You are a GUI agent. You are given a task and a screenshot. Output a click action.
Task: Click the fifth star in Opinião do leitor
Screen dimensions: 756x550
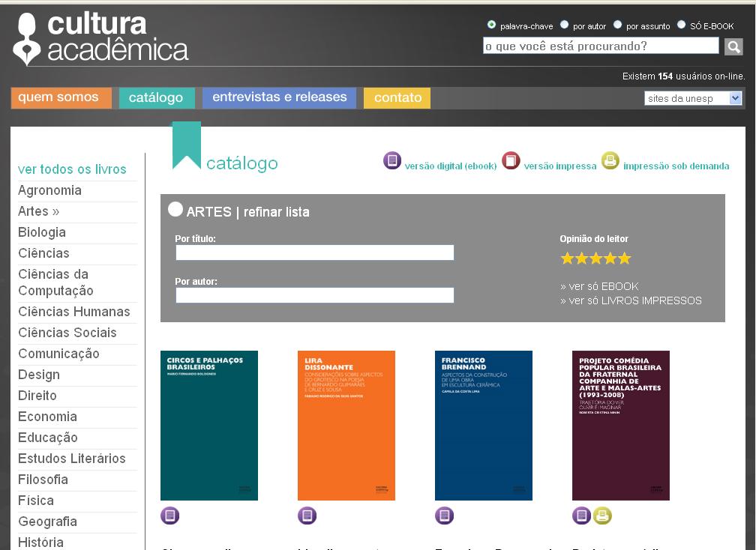pyautogui.click(x=625, y=259)
